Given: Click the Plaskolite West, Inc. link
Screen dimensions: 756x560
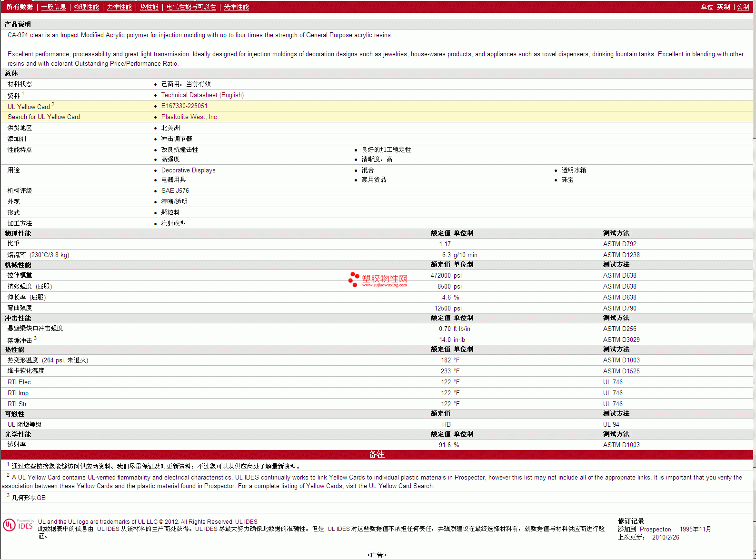Looking at the screenshot, I should coord(189,117).
